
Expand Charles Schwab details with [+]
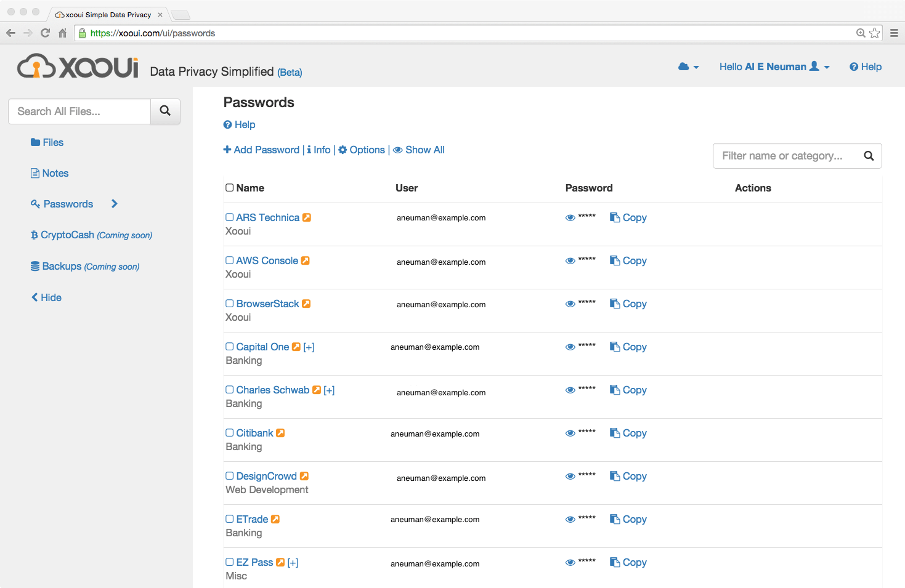click(329, 390)
